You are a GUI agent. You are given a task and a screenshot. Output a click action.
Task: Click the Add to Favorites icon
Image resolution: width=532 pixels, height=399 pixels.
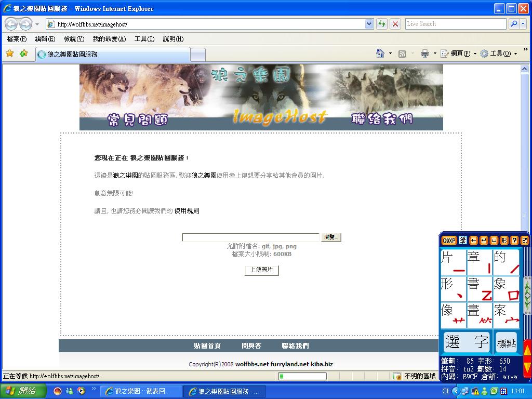pyautogui.click(x=23, y=54)
